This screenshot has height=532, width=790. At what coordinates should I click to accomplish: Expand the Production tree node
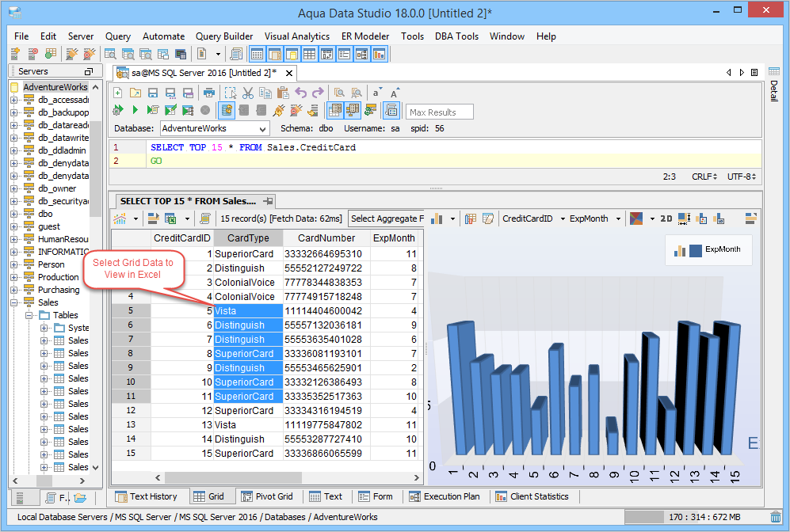click(14, 277)
